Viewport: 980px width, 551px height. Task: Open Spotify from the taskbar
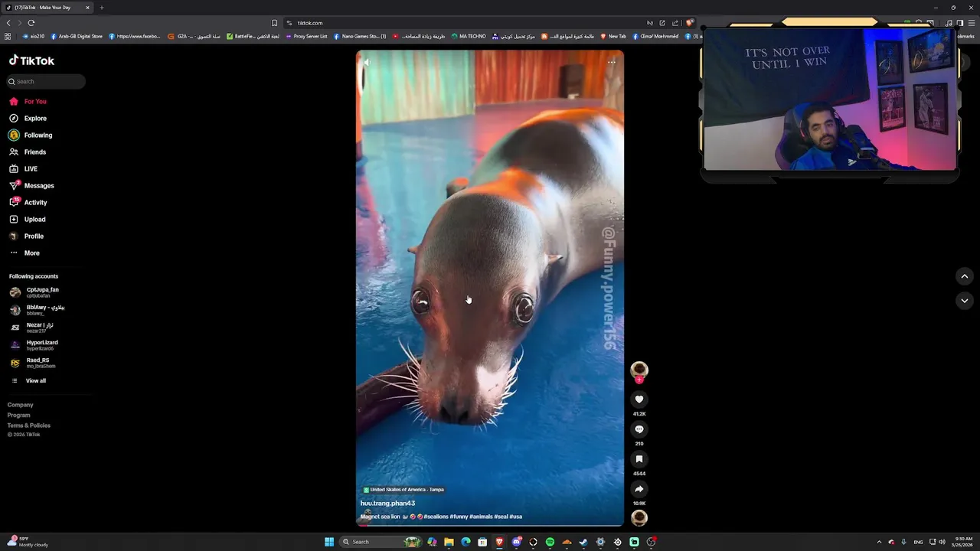[550, 542]
